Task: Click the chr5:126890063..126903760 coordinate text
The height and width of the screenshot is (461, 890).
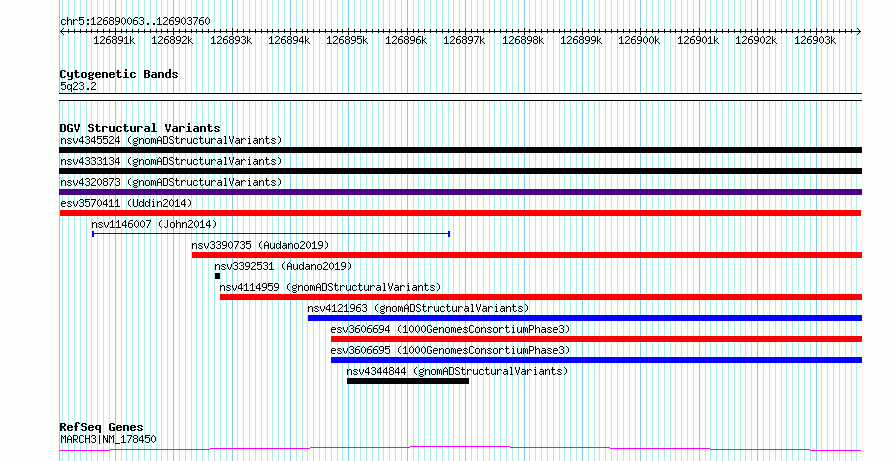Action: [135, 22]
